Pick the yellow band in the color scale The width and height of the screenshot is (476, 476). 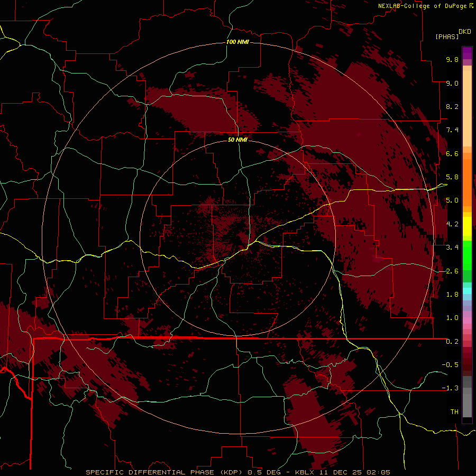pyautogui.click(x=467, y=226)
